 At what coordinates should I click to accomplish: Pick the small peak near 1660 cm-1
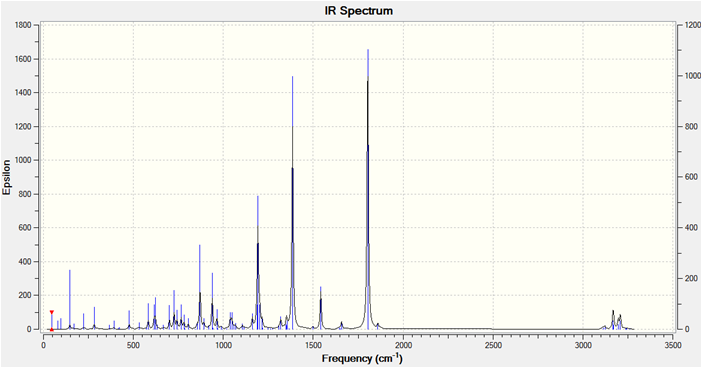click(x=342, y=325)
